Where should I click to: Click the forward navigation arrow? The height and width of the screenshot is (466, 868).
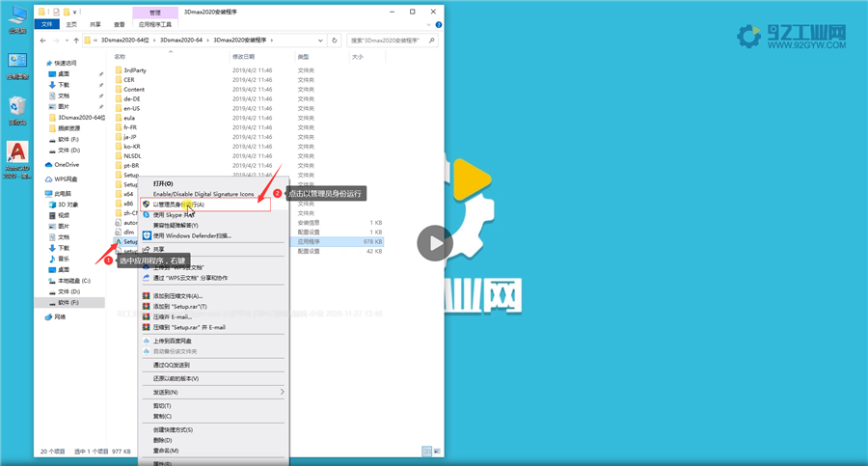tap(56, 41)
